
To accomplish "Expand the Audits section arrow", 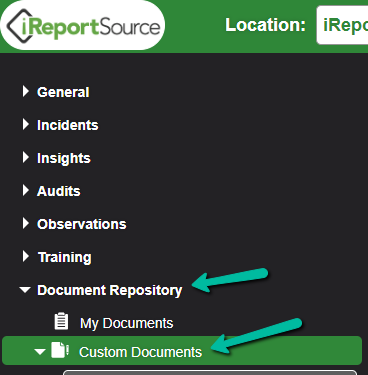I will coord(26,190).
